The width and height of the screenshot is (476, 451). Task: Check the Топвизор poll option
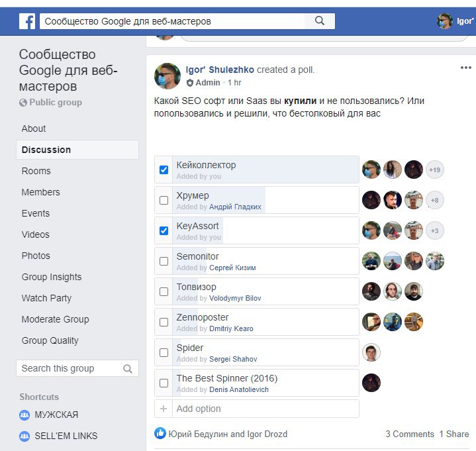tap(164, 291)
